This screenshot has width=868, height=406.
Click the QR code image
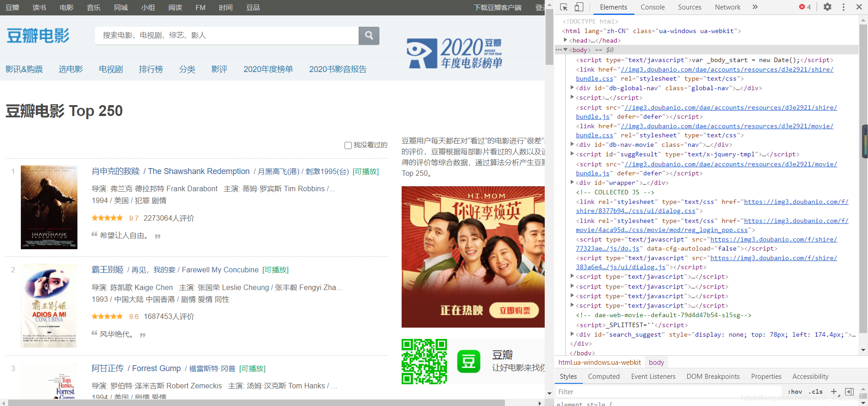pos(424,362)
